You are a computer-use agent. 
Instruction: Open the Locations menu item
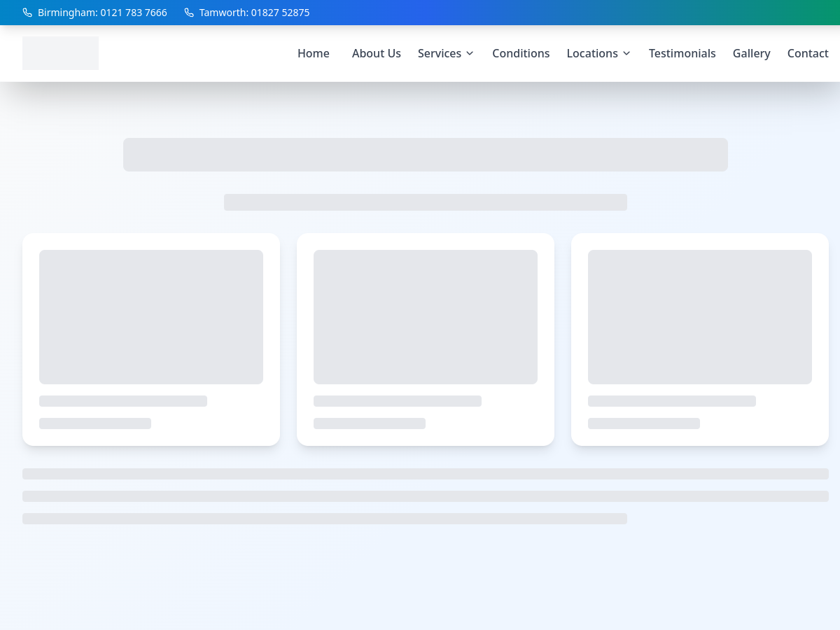pyautogui.click(x=591, y=53)
